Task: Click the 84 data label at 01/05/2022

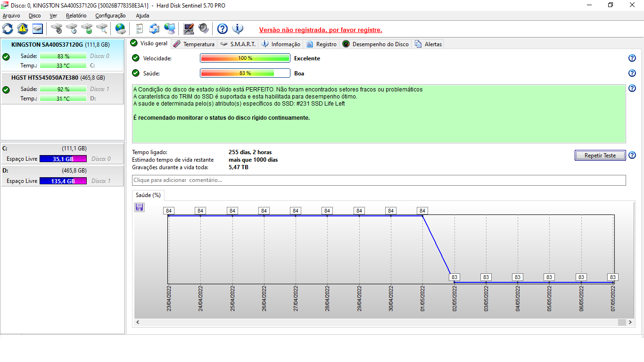Action: pos(422,211)
